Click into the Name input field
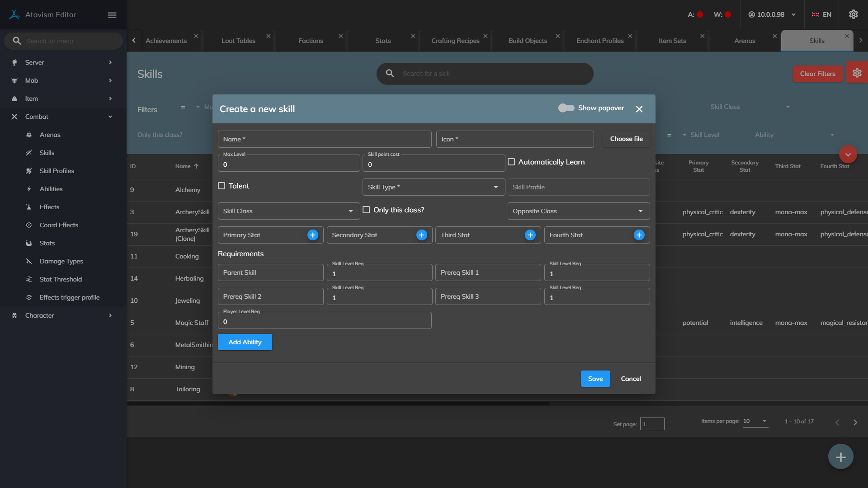The image size is (868, 488). tap(324, 139)
